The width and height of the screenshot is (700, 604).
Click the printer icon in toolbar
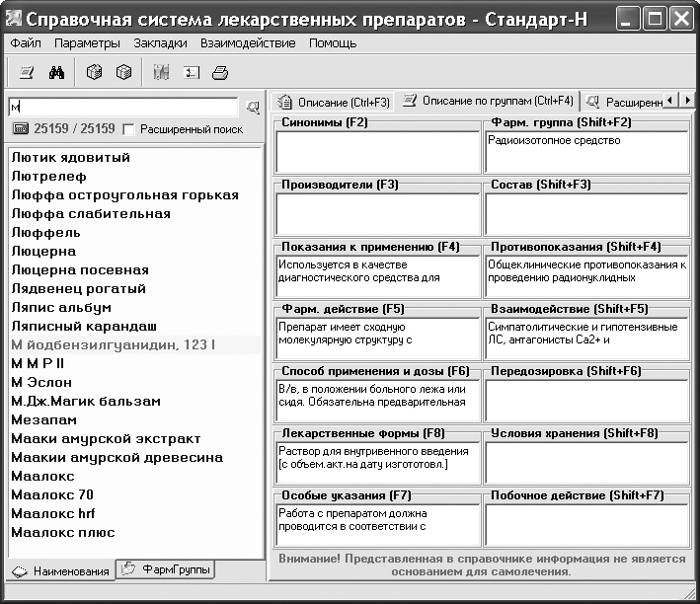point(220,72)
